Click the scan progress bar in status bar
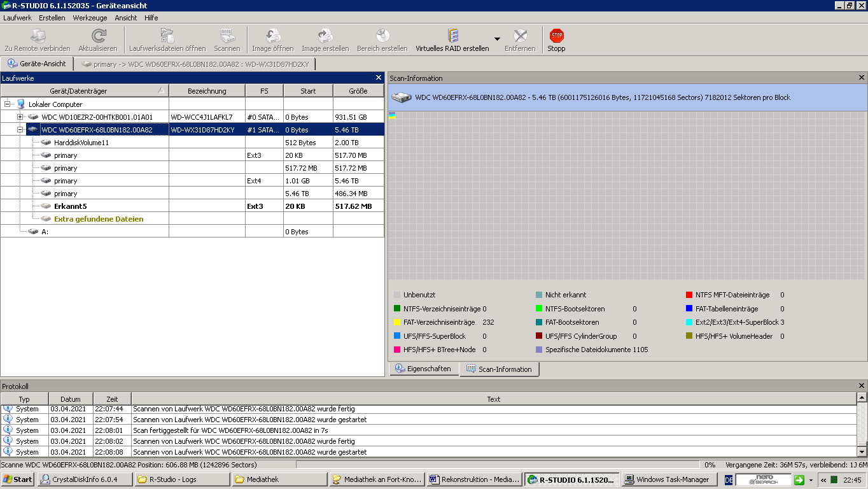The height and width of the screenshot is (489, 868). pos(497,465)
